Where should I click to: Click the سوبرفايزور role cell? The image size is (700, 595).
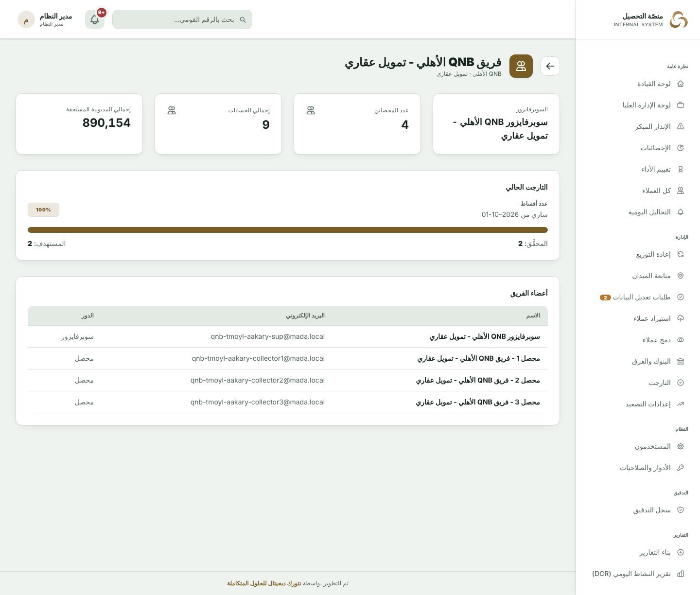(x=77, y=336)
